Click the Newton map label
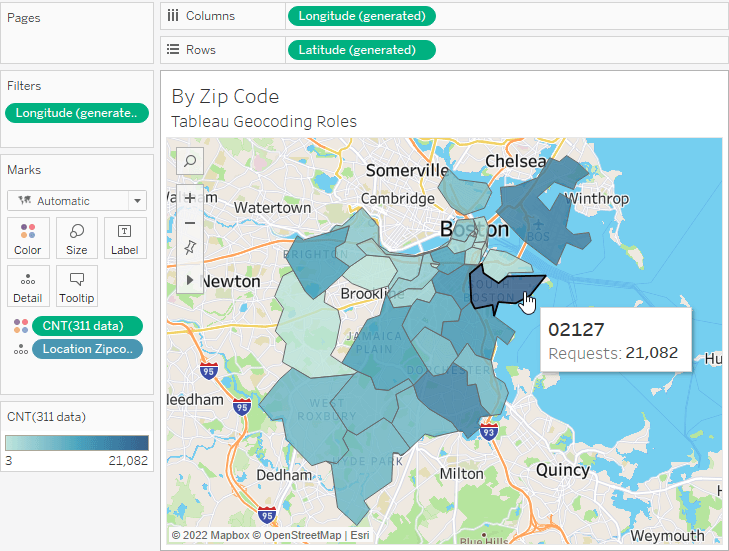 230,281
